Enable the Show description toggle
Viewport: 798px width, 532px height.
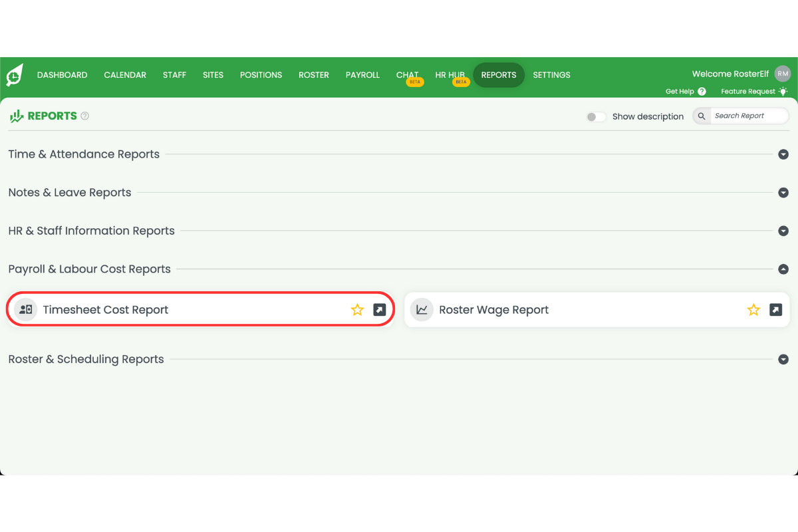596,116
